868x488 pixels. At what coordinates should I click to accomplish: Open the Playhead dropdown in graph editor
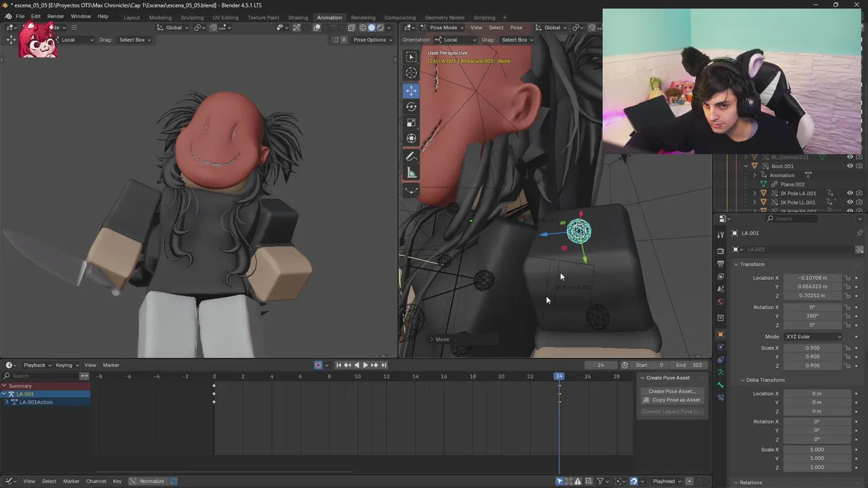667,481
